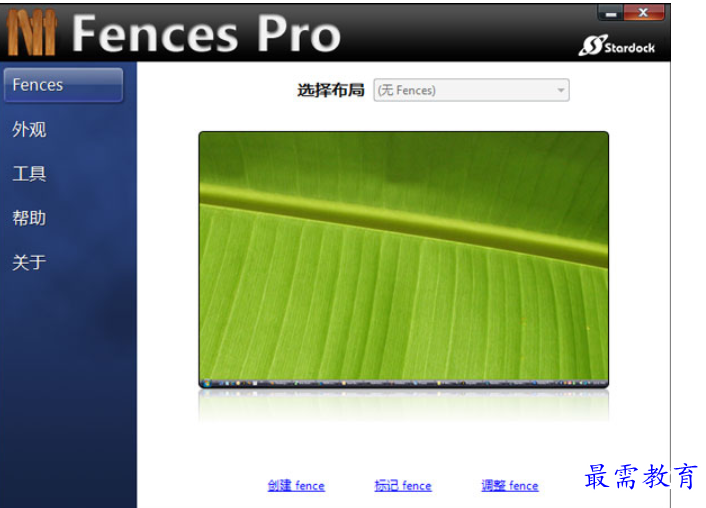The image size is (706, 508).
Task: Click the 调整 fence link
Action: pos(510,485)
